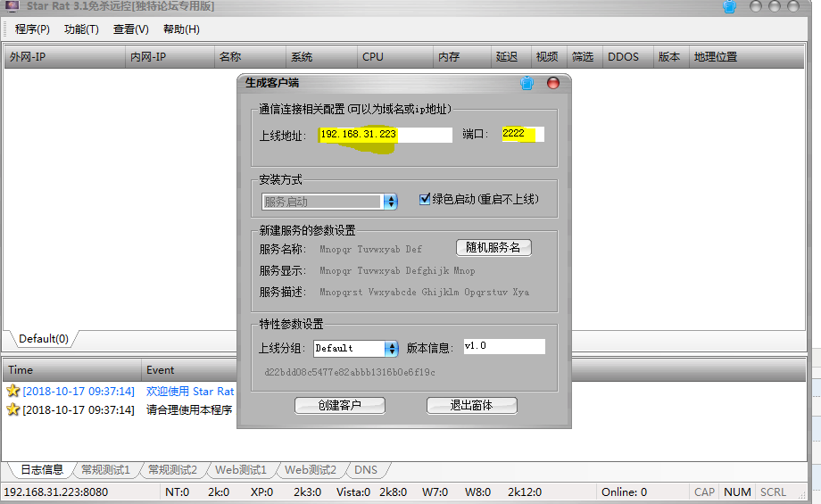Toggle 绿色启动(重启不上线) checkbox
The image size is (821, 504).
[x=425, y=199]
